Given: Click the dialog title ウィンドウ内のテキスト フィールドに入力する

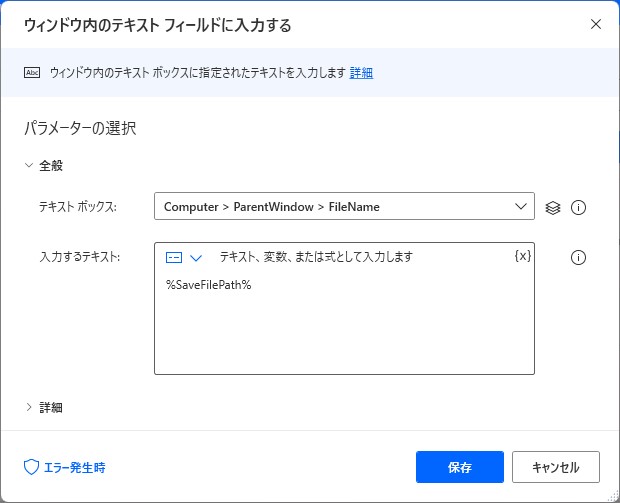Looking at the screenshot, I should point(157,25).
